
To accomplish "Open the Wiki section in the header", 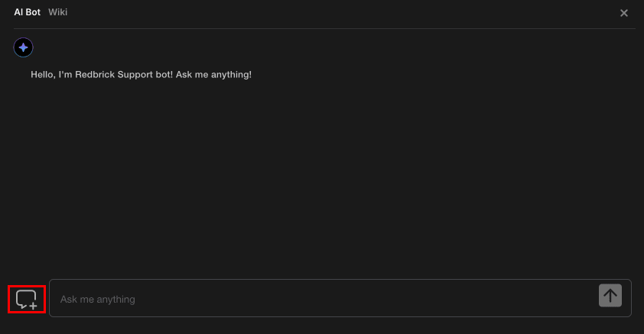I will (x=58, y=12).
